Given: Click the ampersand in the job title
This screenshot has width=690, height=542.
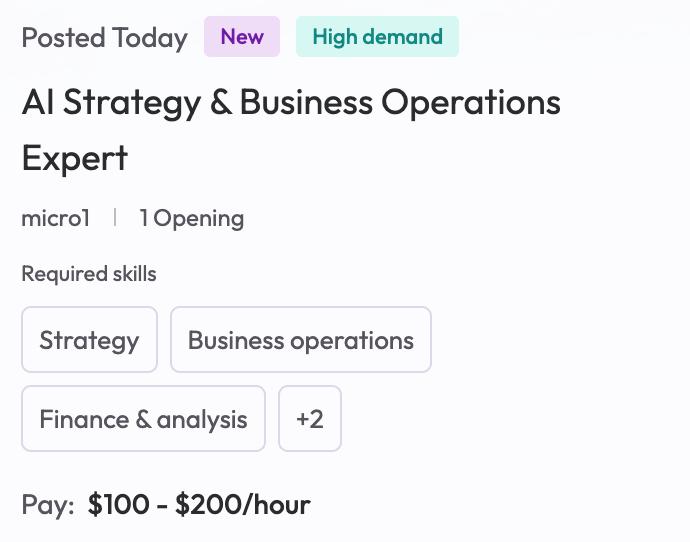Looking at the screenshot, I should [x=220, y=102].
